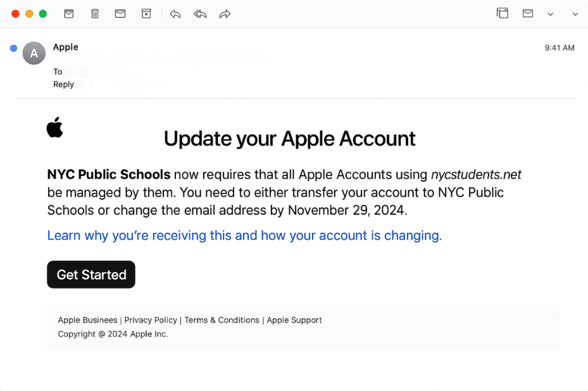Image resolution: width=588 pixels, height=391 pixels.
Task: Expand the far-right toolbar chevron
Action: (575, 14)
